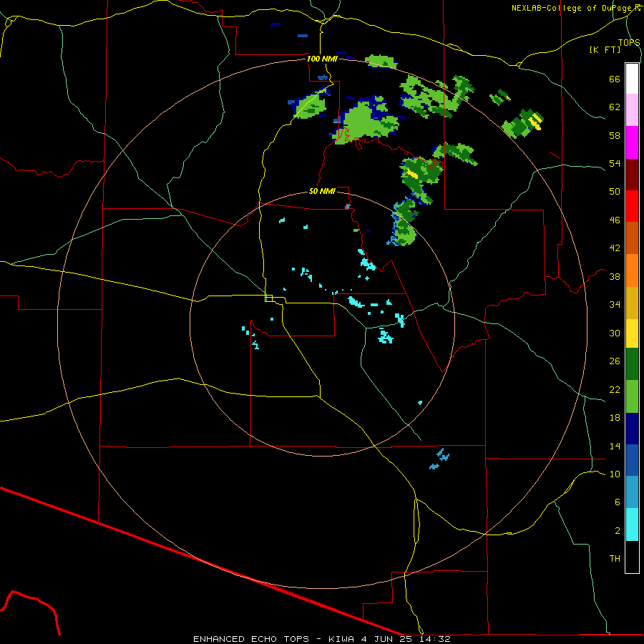This screenshot has height=644, width=644.
Task: Click the TH threshold label
Action: coord(615,559)
